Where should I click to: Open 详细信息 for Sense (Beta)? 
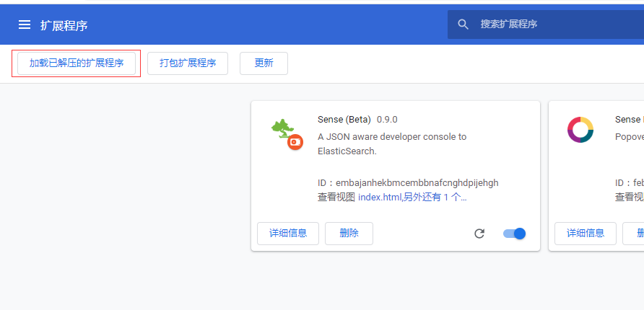288,234
